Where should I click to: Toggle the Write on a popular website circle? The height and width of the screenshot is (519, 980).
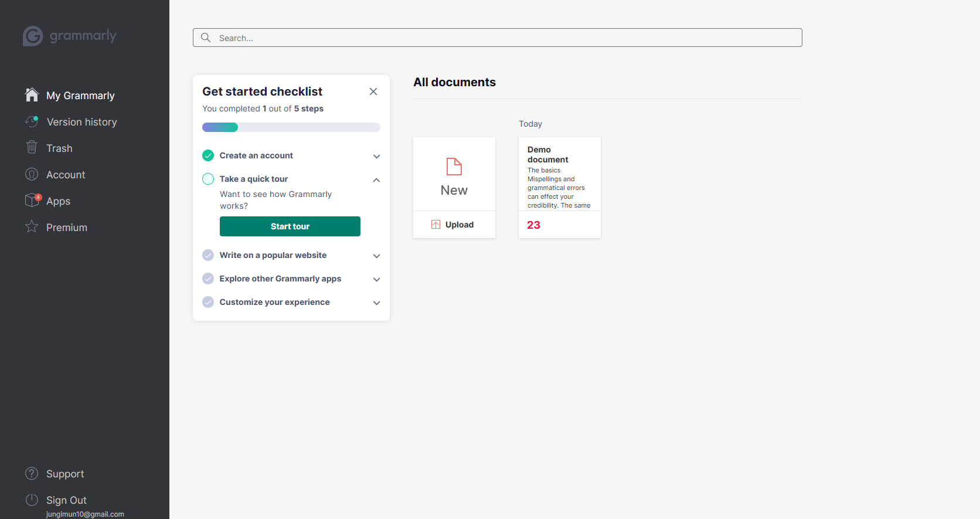click(208, 255)
